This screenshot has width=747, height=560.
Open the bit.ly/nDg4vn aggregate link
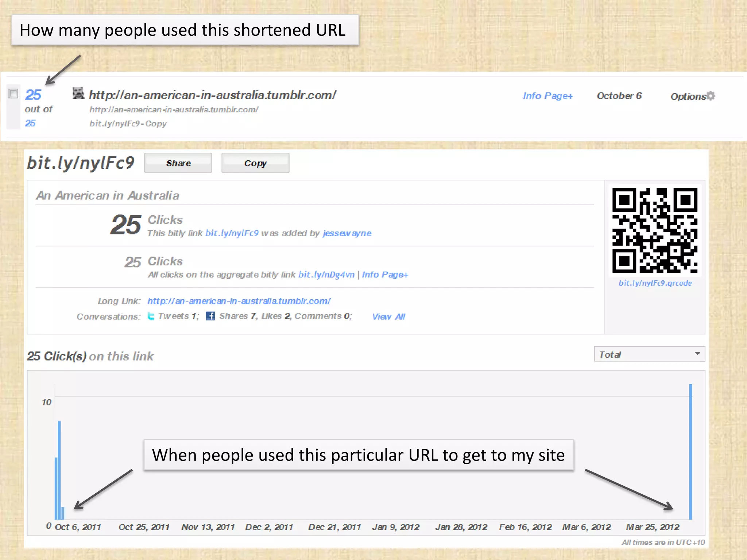coord(326,275)
